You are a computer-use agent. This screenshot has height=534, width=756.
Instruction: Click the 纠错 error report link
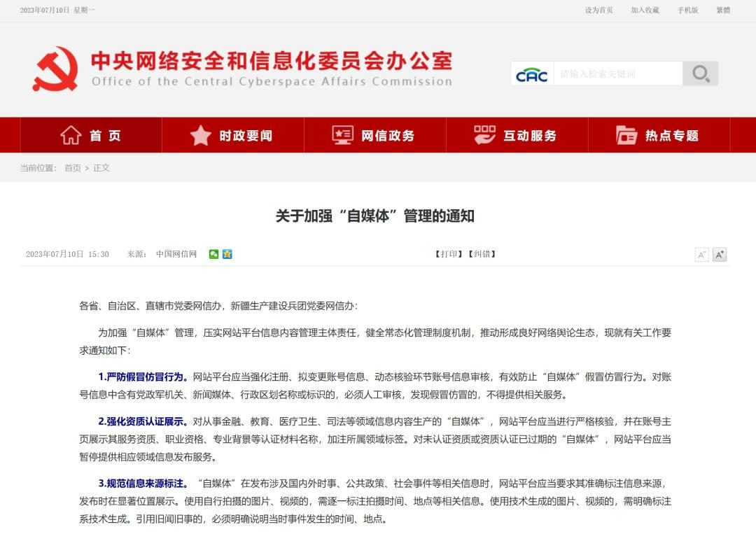click(482, 254)
